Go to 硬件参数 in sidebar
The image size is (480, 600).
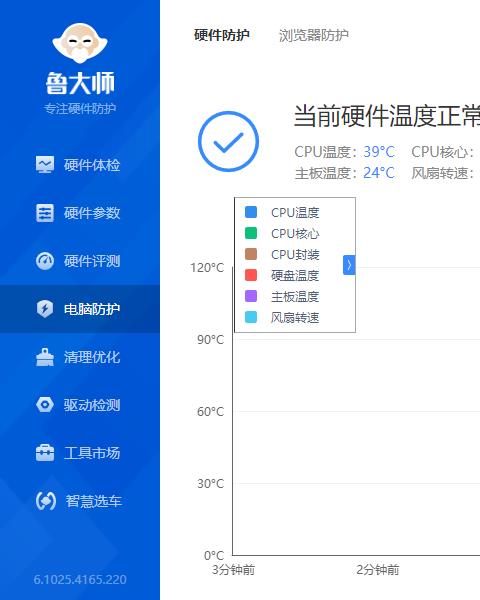click(x=92, y=213)
